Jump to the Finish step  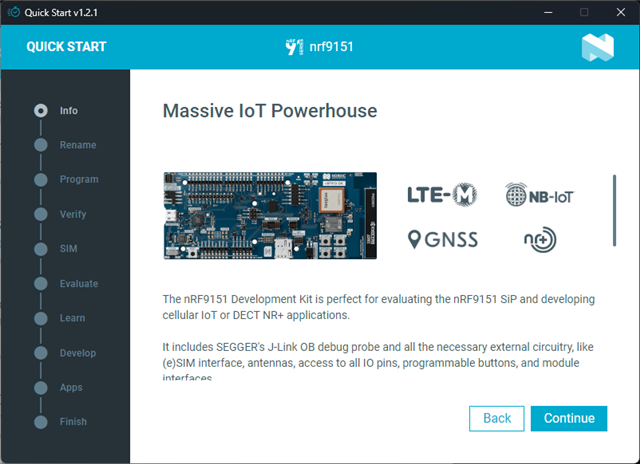coord(73,422)
